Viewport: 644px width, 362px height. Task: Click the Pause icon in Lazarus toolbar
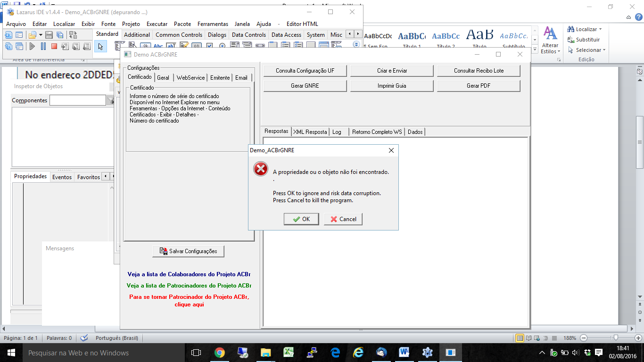43,46
